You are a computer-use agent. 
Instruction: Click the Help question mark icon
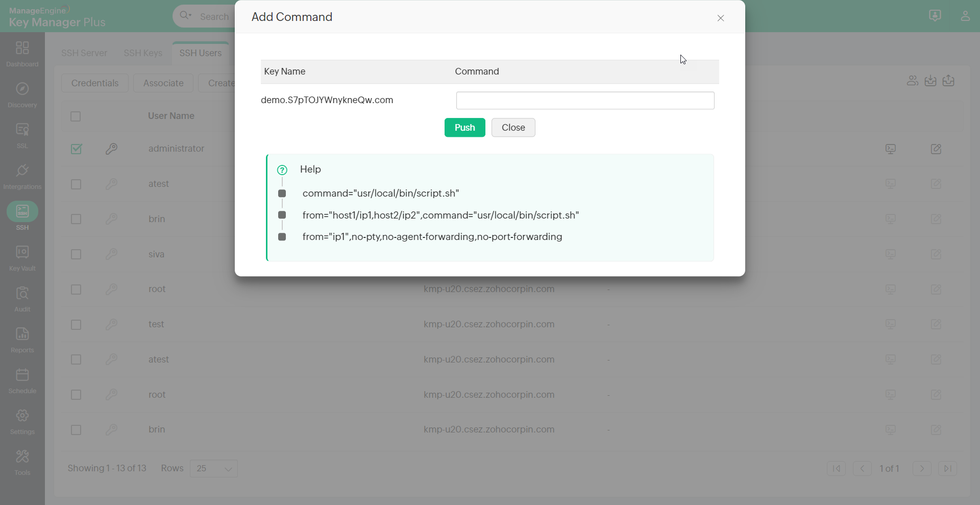coord(282,170)
